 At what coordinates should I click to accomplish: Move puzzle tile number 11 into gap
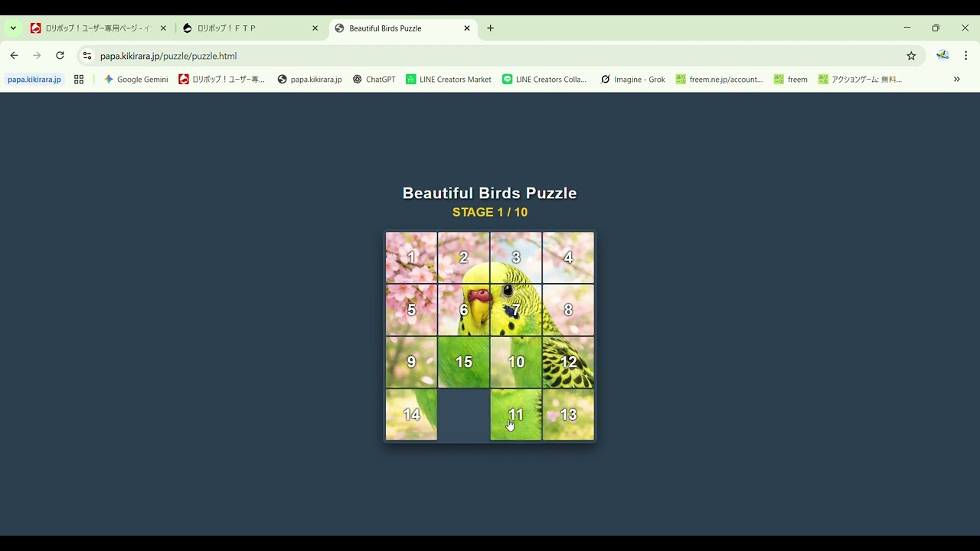[x=516, y=415]
